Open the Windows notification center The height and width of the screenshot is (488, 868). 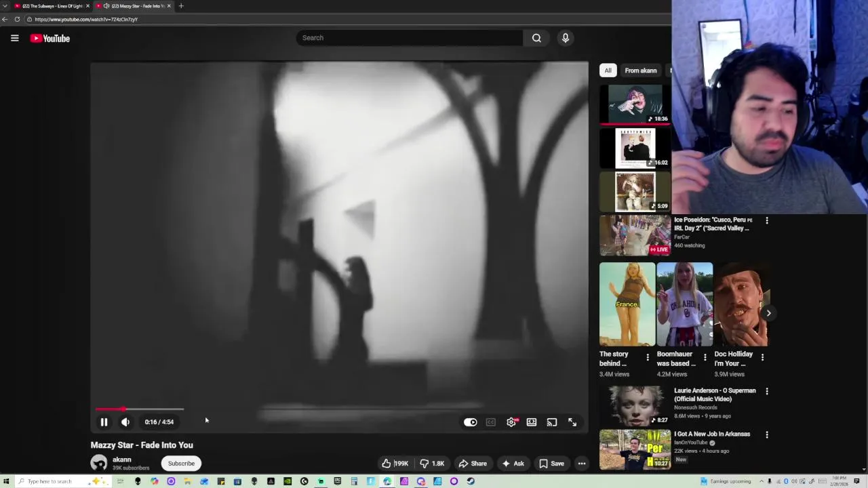tap(857, 481)
